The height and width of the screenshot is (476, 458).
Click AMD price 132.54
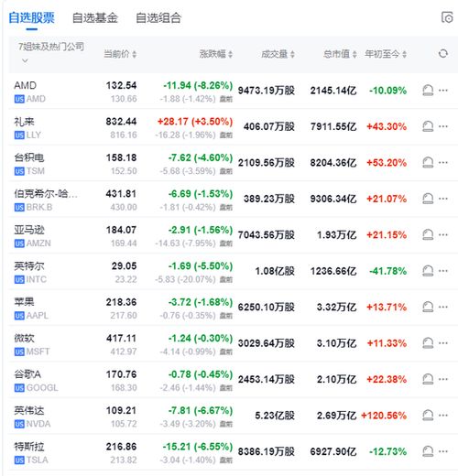coord(121,85)
